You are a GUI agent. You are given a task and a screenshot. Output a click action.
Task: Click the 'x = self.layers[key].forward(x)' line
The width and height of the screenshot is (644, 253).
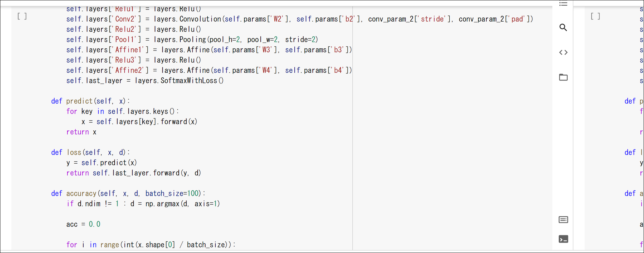click(139, 122)
